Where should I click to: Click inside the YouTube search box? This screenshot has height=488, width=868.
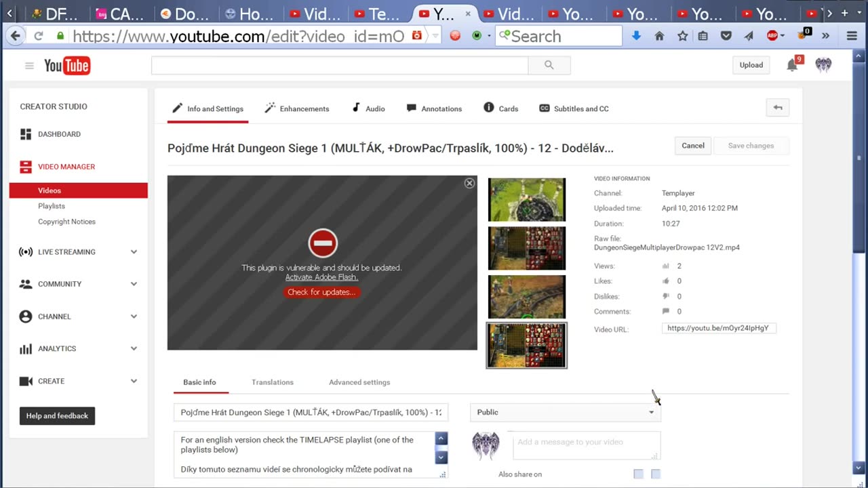click(340, 65)
